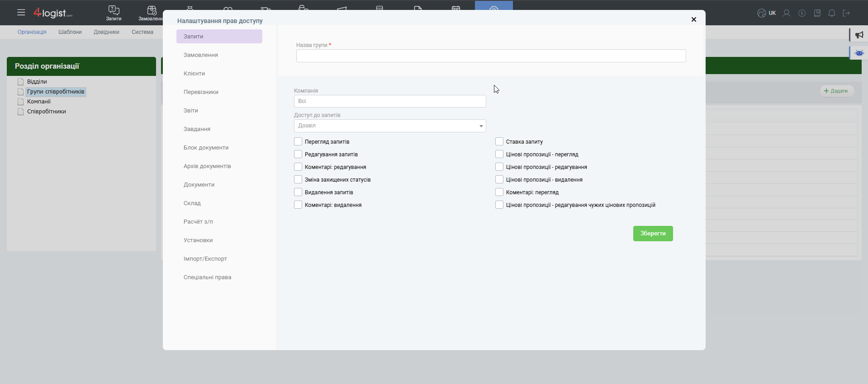868x384 pixels.
Task: Select the Замовлення rights section
Action: pos(201,55)
